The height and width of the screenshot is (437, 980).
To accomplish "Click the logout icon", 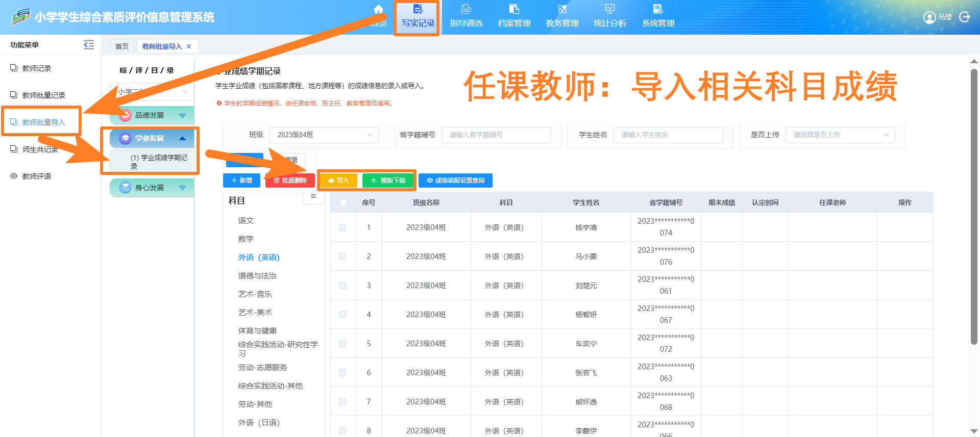I will [x=964, y=17].
